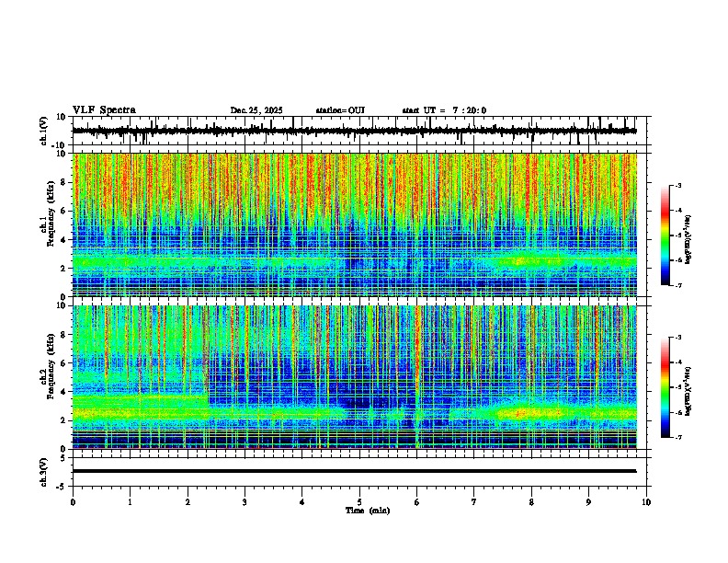Click the ch.1 color bar log(PSD) label
The height and width of the screenshot is (563, 728).
coord(688,239)
